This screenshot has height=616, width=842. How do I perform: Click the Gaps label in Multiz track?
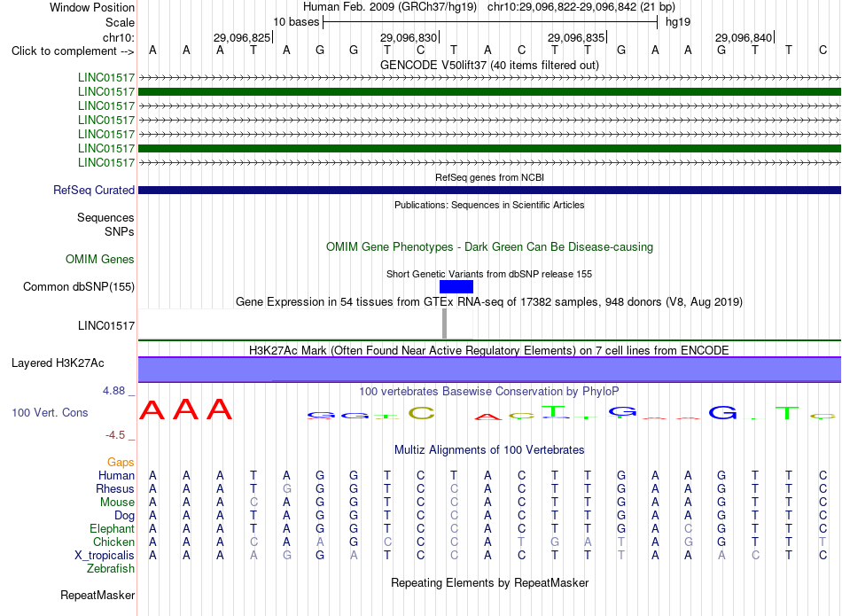click(x=121, y=462)
